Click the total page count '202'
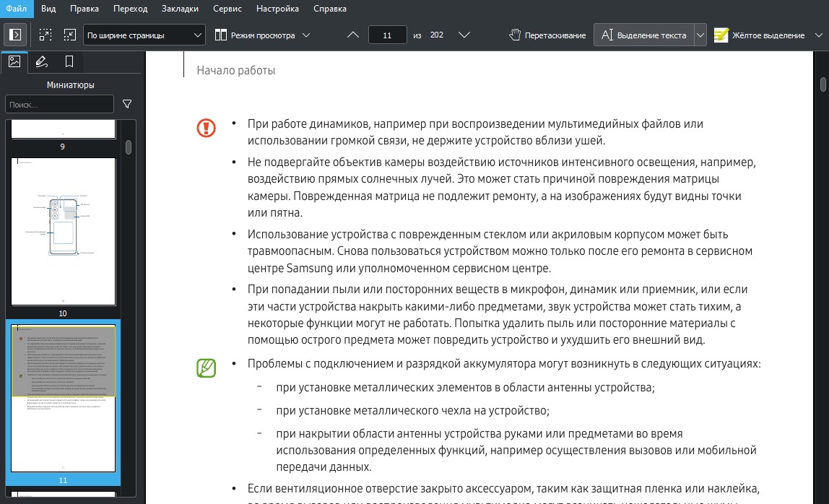Screen dimensions: 829x504 pyautogui.click(x=437, y=35)
